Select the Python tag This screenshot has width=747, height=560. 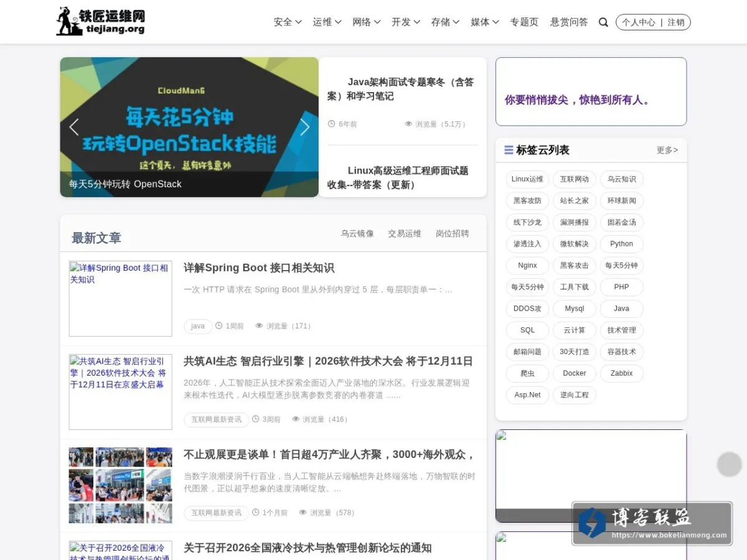pos(621,244)
